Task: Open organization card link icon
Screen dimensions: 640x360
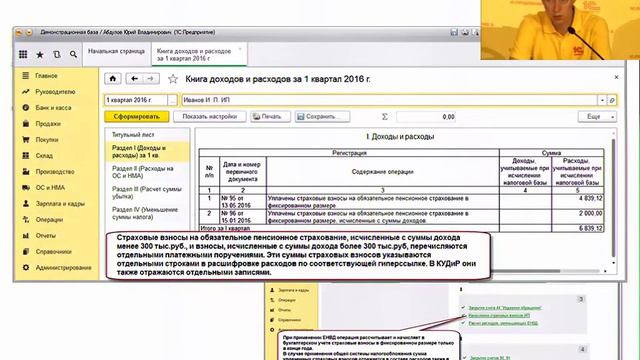Action: click(x=612, y=100)
